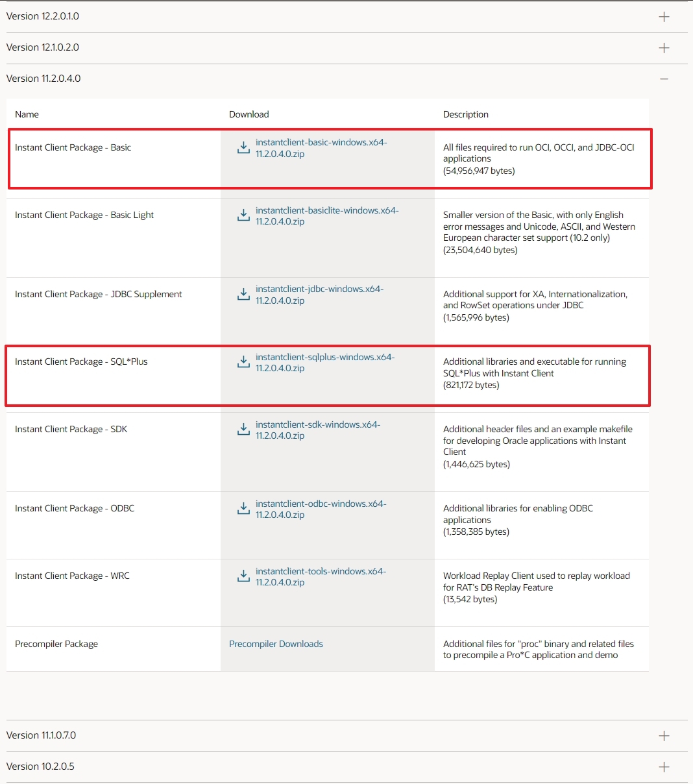Viewport: 693px width, 784px height.
Task: Download instantclient-basiclite-windows.x64-11.2.0.4.0.zip
Action: pyautogui.click(x=326, y=215)
